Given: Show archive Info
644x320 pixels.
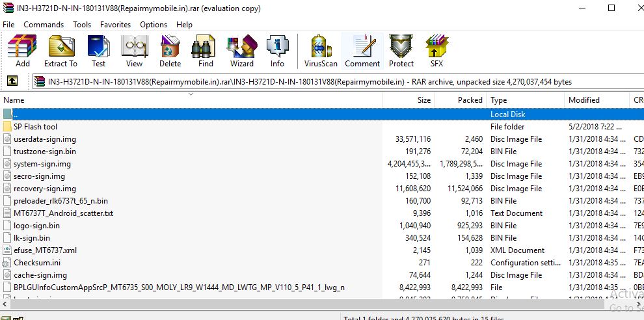Looking at the screenshot, I should [x=277, y=51].
